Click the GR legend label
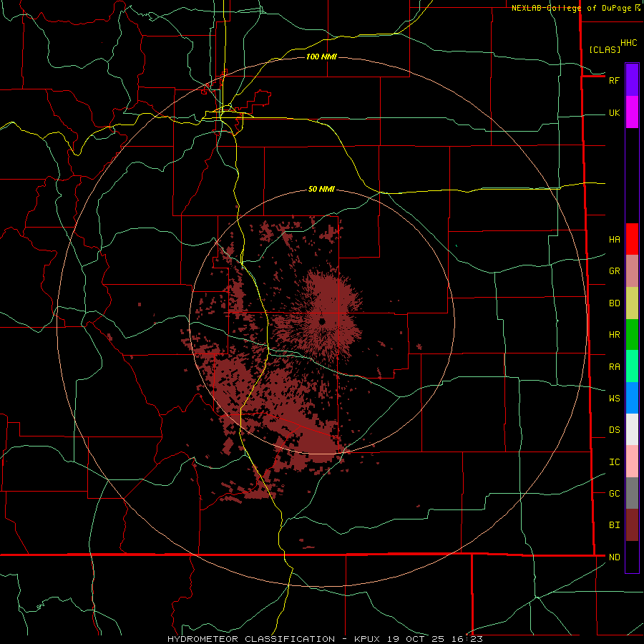The height and width of the screenshot is (644, 644). coord(614,271)
